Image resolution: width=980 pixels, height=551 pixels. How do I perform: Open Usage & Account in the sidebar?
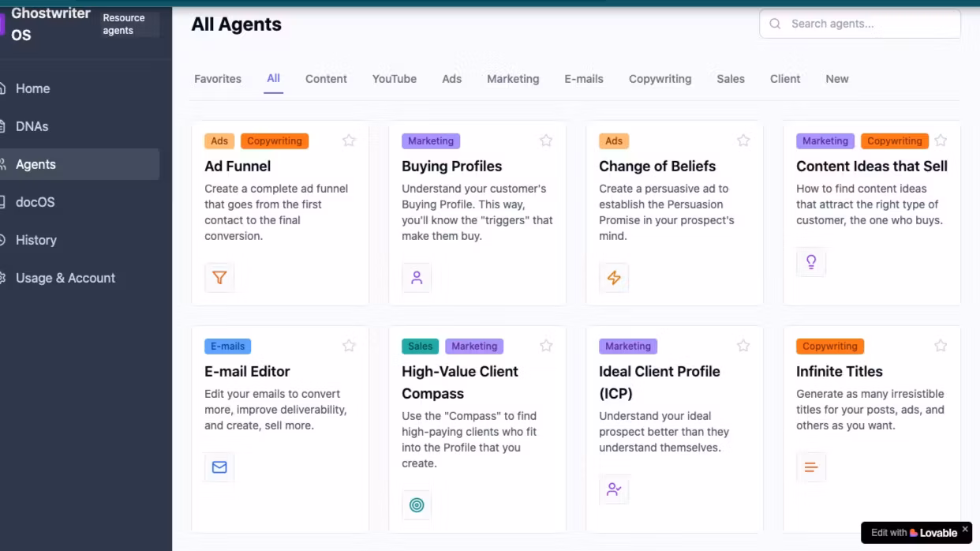[x=79, y=278]
